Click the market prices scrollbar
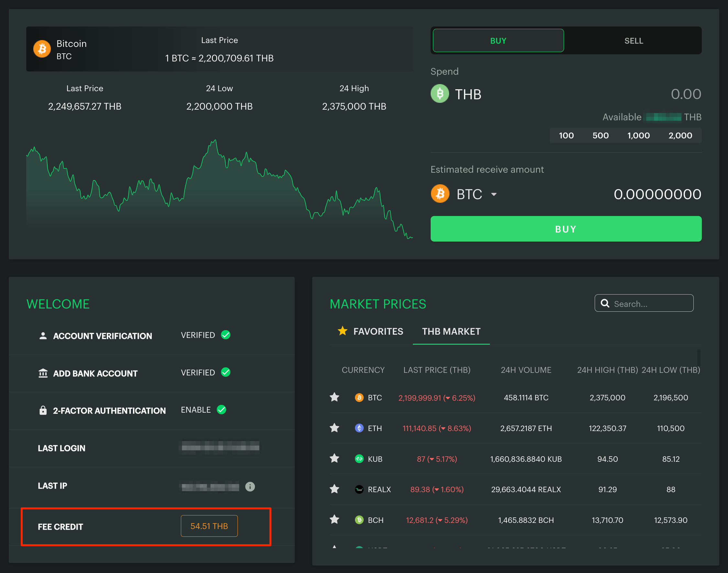 [699, 358]
